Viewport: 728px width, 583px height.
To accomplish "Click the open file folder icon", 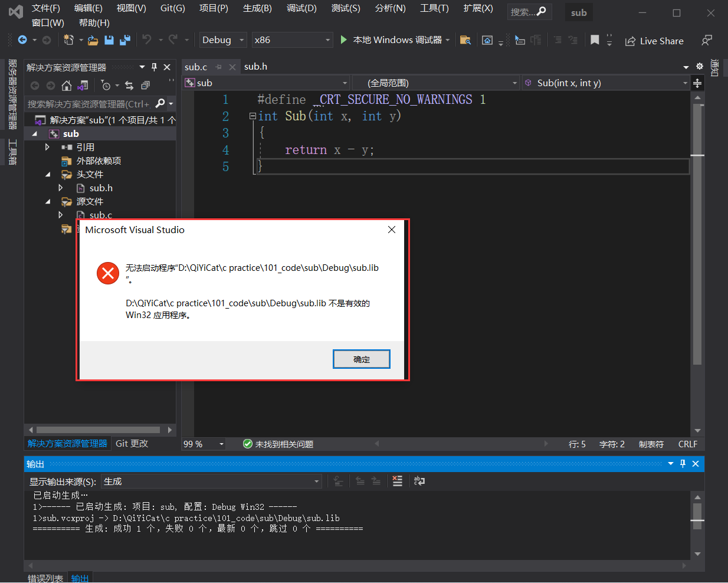I will point(93,40).
